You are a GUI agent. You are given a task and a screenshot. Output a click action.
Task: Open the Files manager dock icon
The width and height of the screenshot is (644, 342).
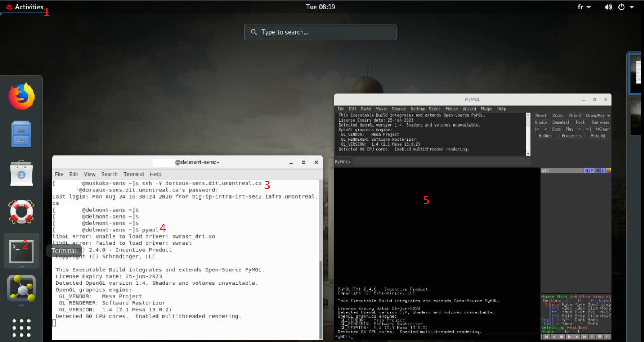click(21, 134)
